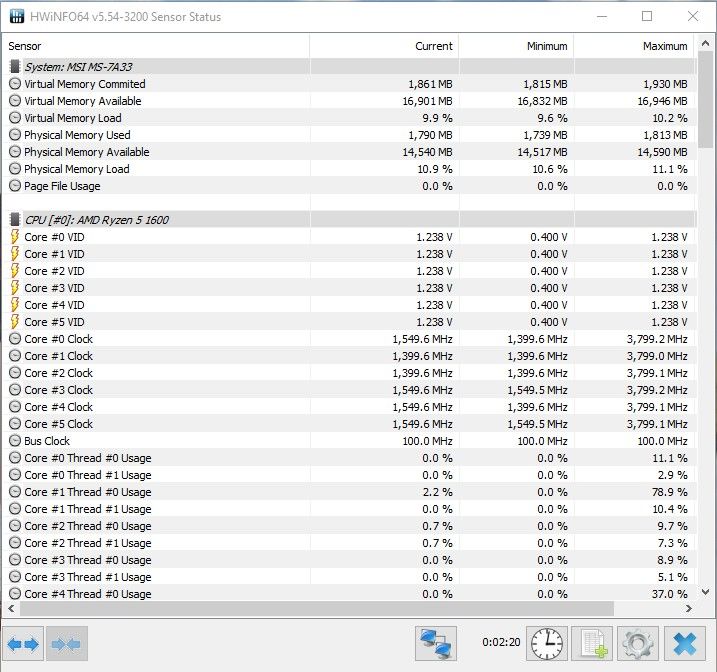Select Core #3 Thread #1 Usage row
Screen dimensions: 717x672
pyautogui.click(x=350, y=577)
